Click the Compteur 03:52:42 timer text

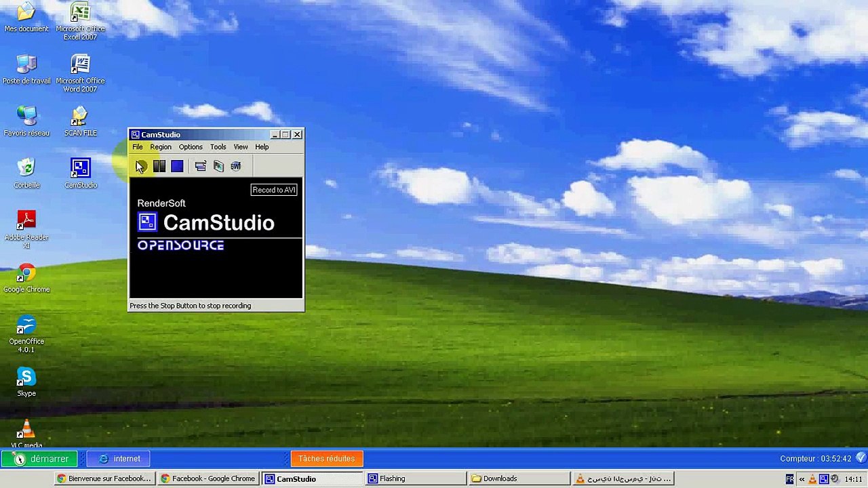tap(815, 459)
